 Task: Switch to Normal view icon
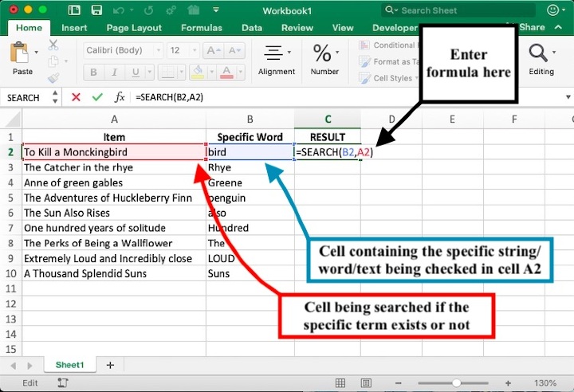340,383
